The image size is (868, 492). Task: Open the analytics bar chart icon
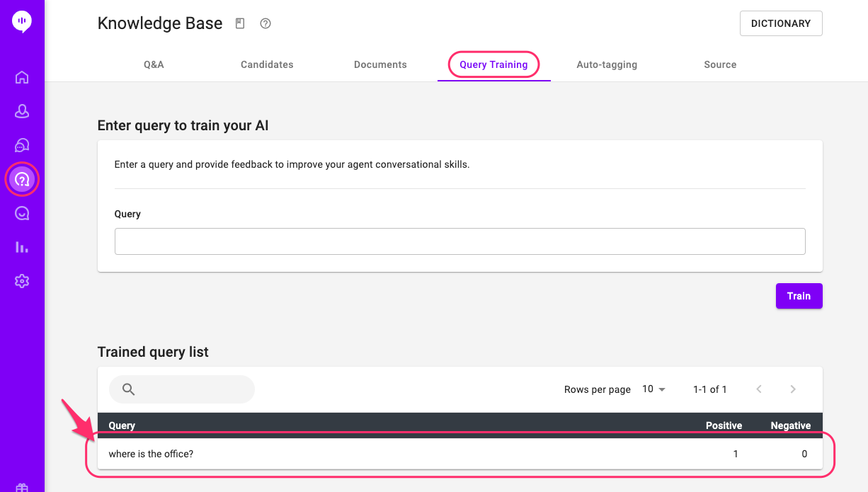pyautogui.click(x=22, y=247)
